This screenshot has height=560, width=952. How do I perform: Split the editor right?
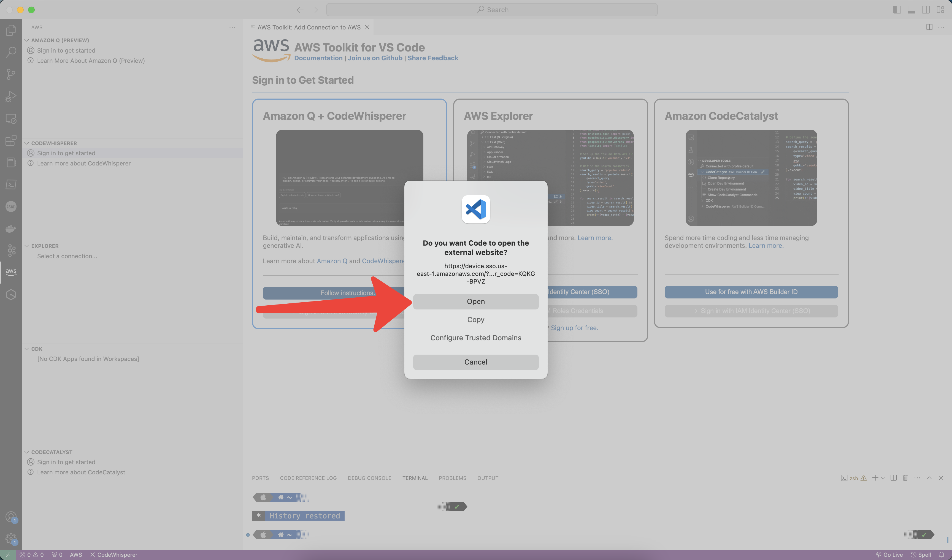(x=929, y=27)
